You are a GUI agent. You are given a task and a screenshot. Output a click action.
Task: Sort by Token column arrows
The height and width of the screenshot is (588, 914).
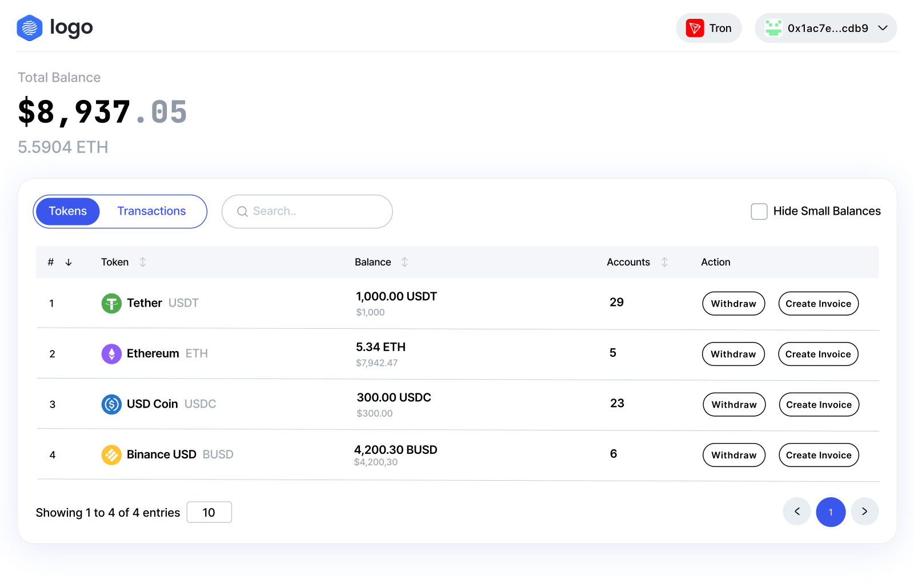click(143, 262)
